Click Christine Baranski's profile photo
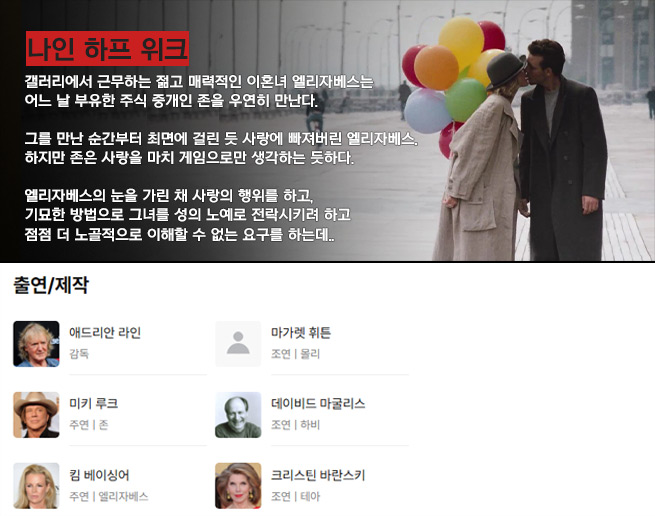 coord(238,486)
